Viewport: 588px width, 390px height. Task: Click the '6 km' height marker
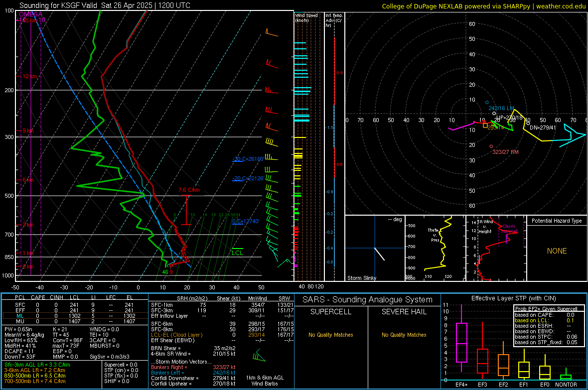coord(28,180)
